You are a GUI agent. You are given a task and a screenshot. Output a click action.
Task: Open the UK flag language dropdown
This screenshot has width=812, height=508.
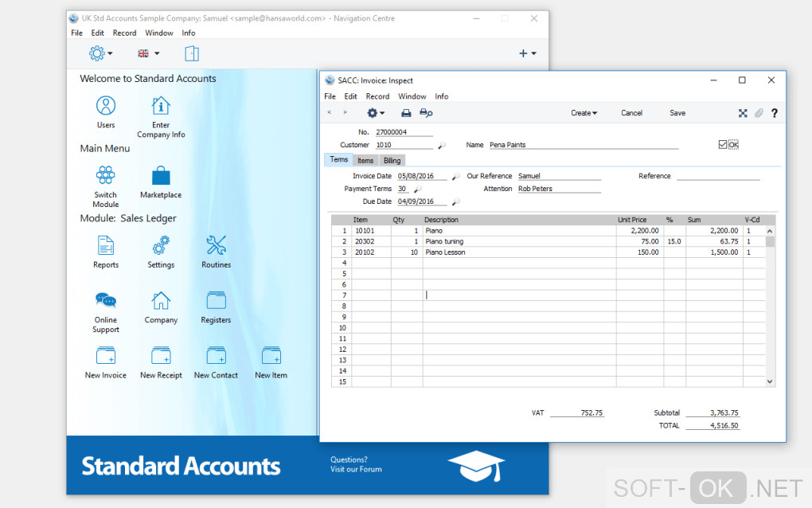point(149,53)
